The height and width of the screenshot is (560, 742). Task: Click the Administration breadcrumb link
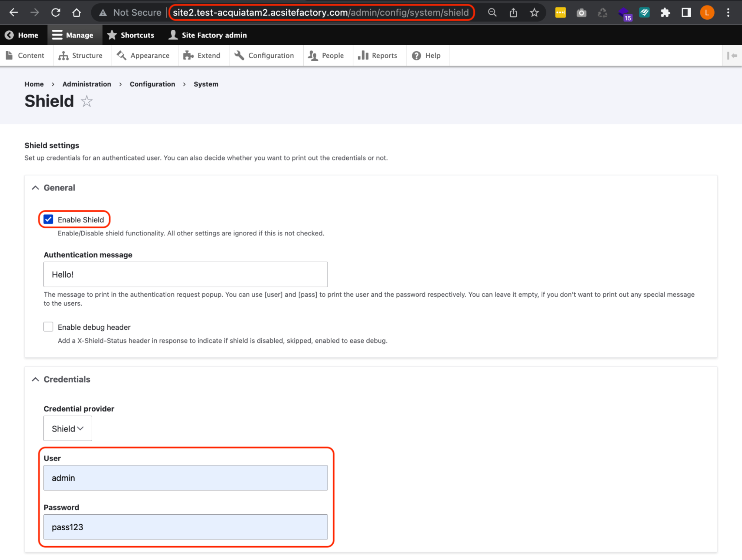coord(86,84)
